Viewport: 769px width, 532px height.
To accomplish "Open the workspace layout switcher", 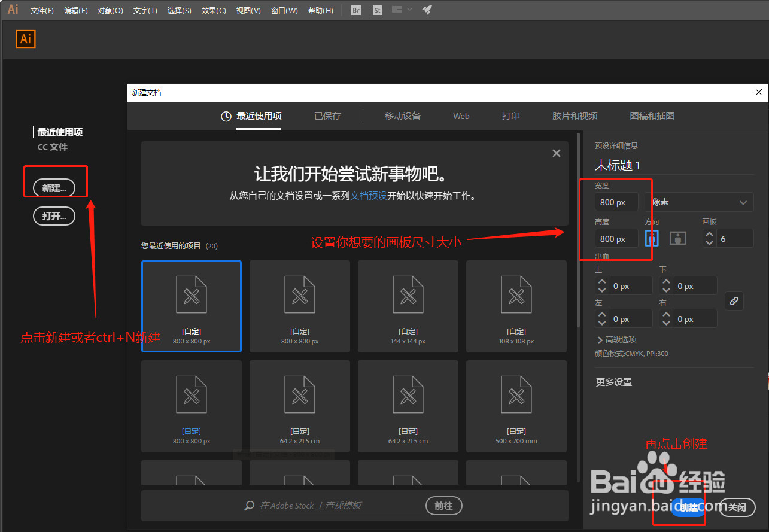I will pos(402,10).
